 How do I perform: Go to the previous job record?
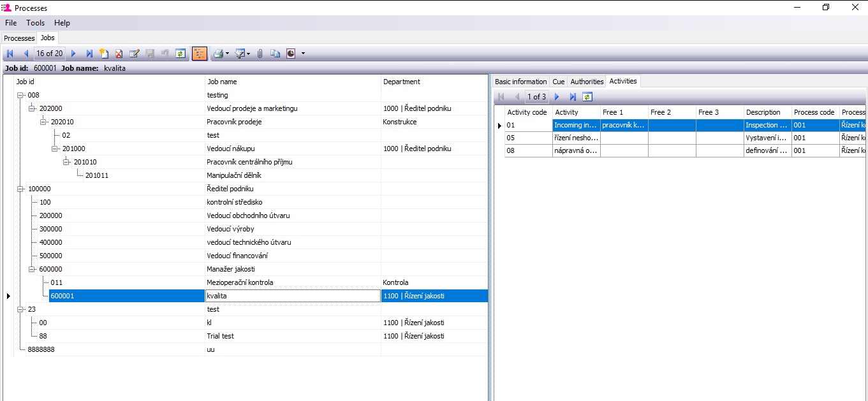pyautogui.click(x=26, y=54)
